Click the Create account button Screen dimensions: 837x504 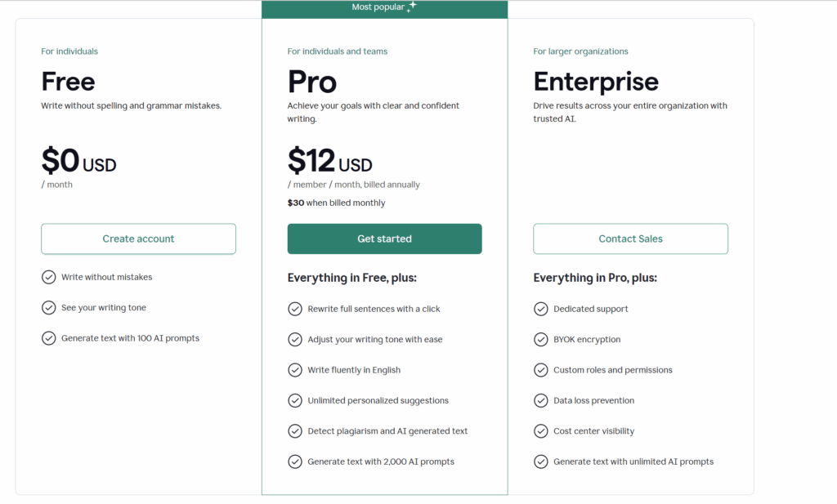tap(138, 239)
